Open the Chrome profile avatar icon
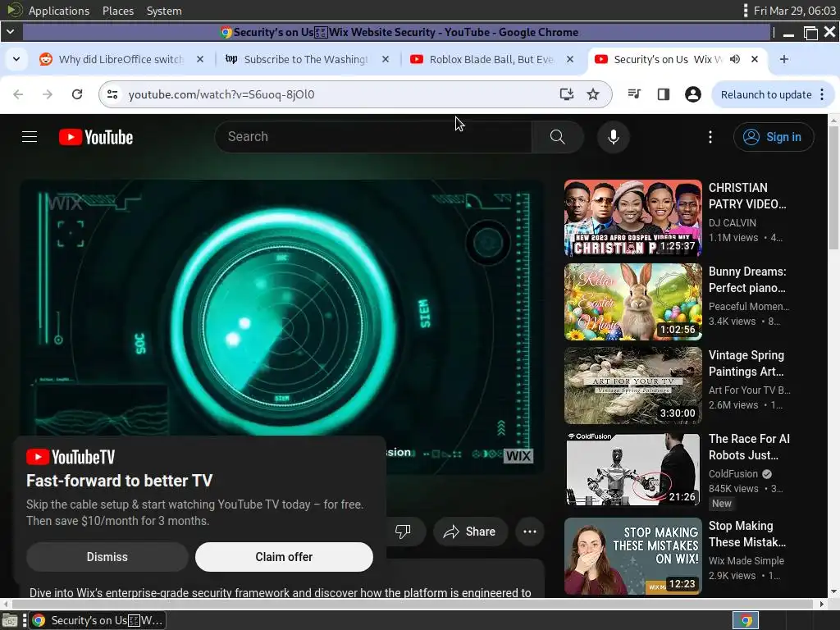The image size is (840, 630). (692, 94)
